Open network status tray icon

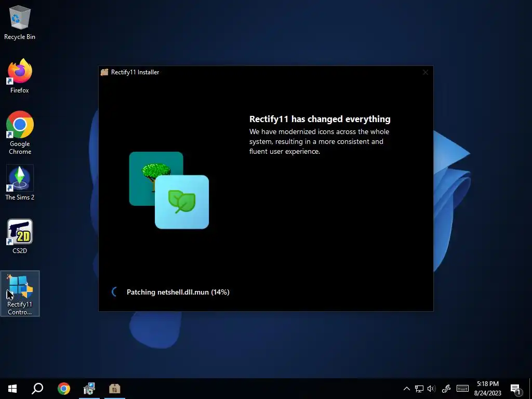[x=419, y=389]
